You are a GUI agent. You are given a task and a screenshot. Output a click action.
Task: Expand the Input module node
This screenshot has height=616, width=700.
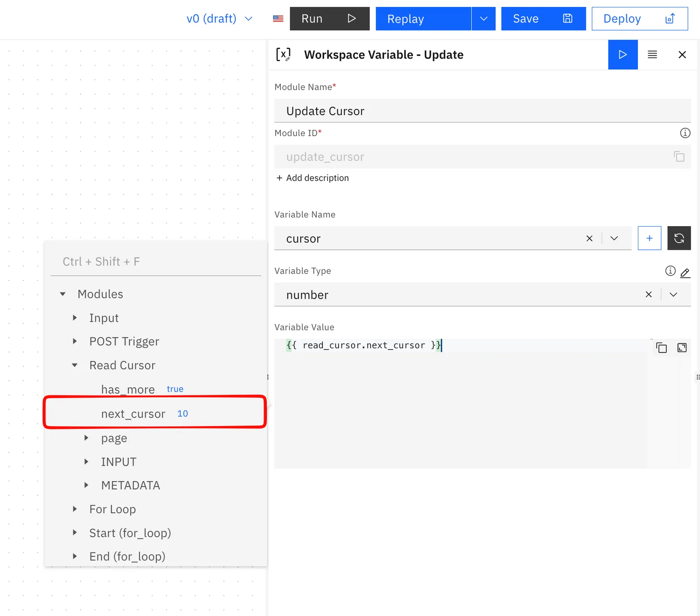75,318
